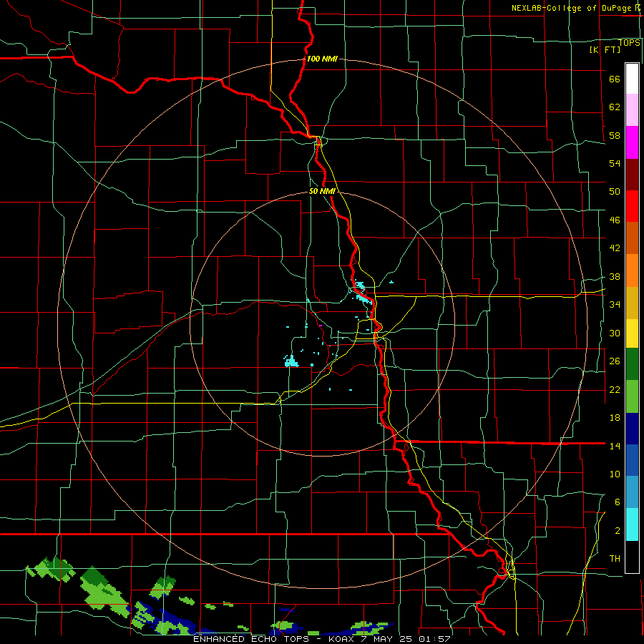
Task: Click the ENHANCED ECHO TOPS caption text
Action: coord(251,639)
